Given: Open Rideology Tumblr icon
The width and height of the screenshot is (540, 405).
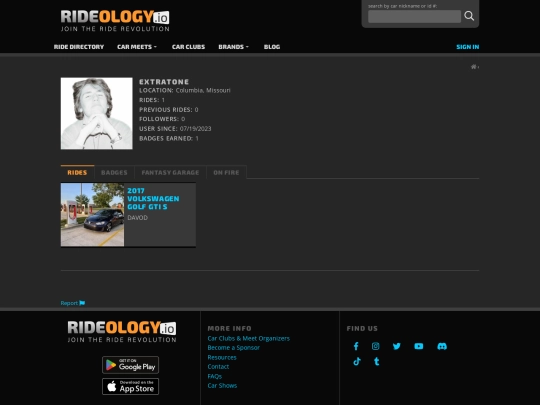Looking at the screenshot, I should (x=376, y=361).
